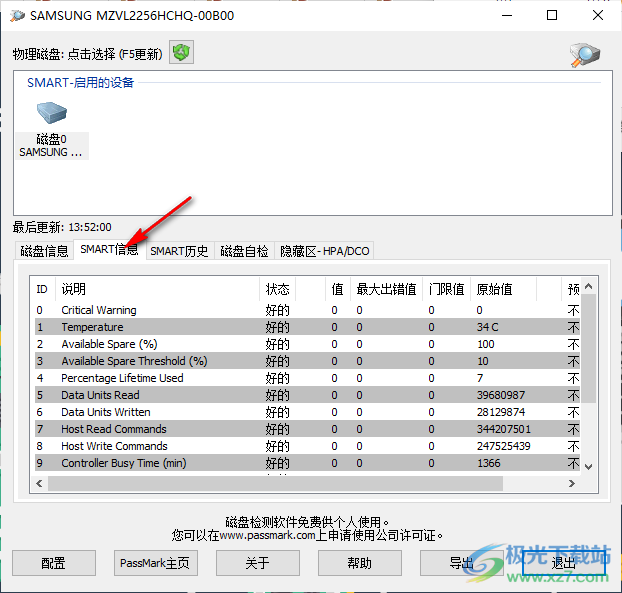The image size is (622, 593).
Task: Click the magnifier disk scan icon
Action: point(585,55)
